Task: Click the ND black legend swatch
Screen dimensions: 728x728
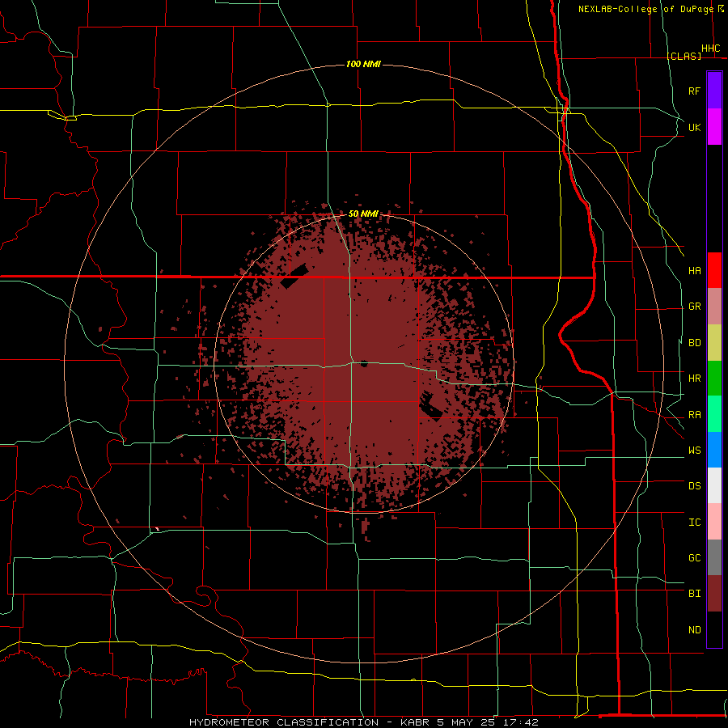Action: (x=714, y=629)
